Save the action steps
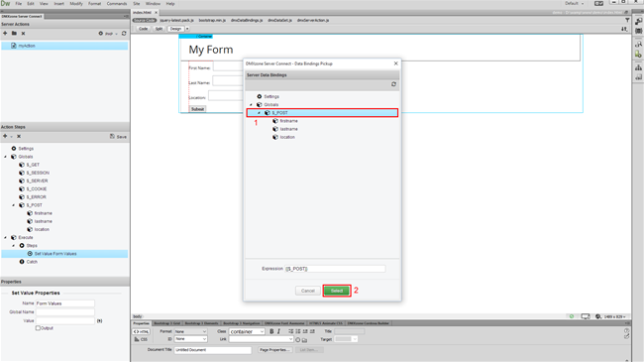 click(x=118, y=136)
